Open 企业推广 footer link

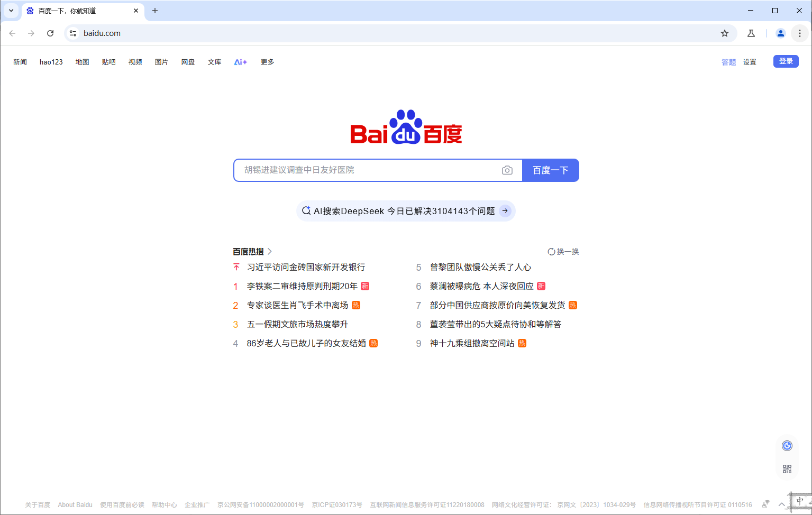pos(197,505)
